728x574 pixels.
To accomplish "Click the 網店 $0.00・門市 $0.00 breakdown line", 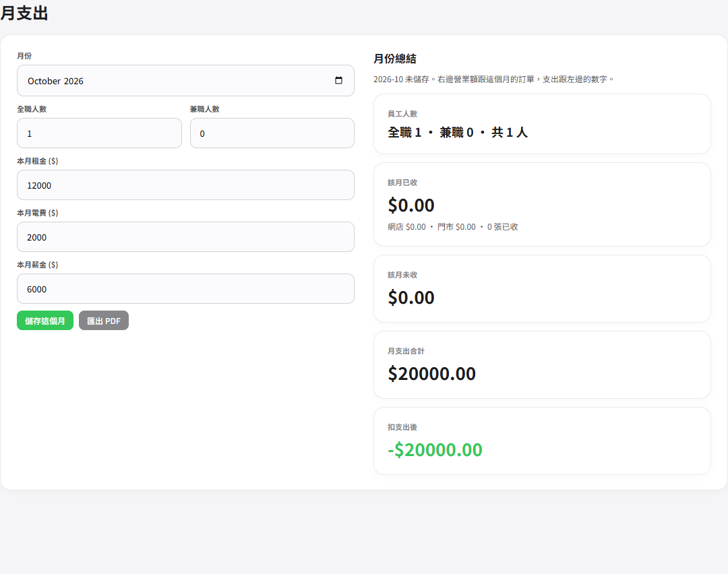I will (x=453, y=227).
